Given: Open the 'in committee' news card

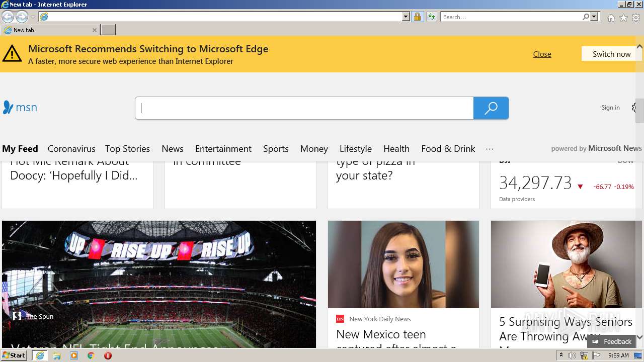Looking at the screenshot, I should coord(240,185).
